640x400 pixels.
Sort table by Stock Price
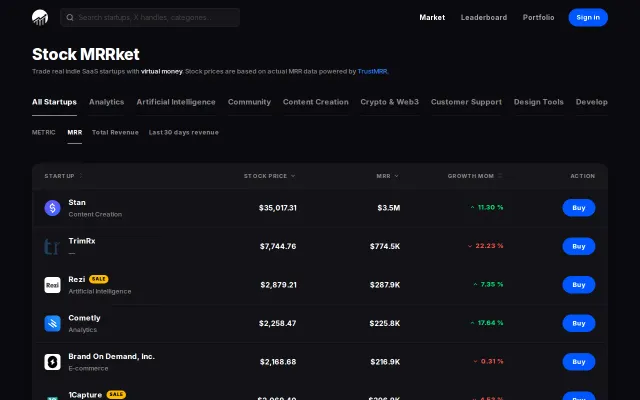[x=269, y=176]
